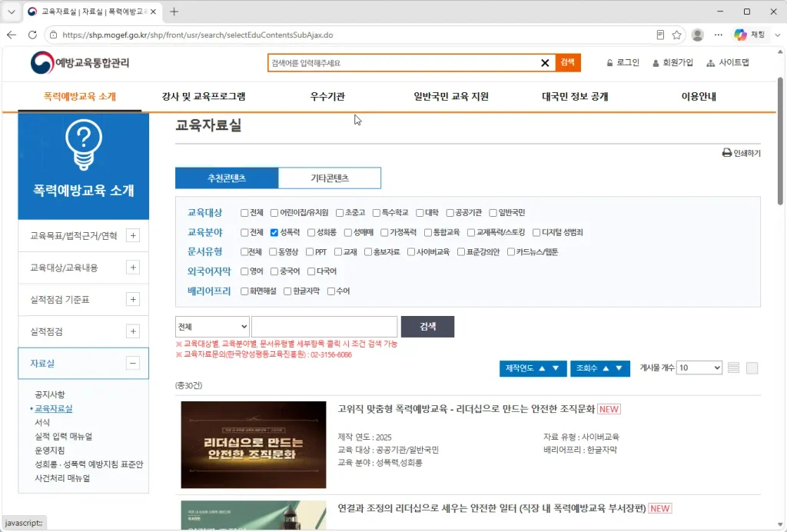
Task: Check 카드뉴스/웹툰 checkbox
Action: pyautogui.click(x=511, y=252)
